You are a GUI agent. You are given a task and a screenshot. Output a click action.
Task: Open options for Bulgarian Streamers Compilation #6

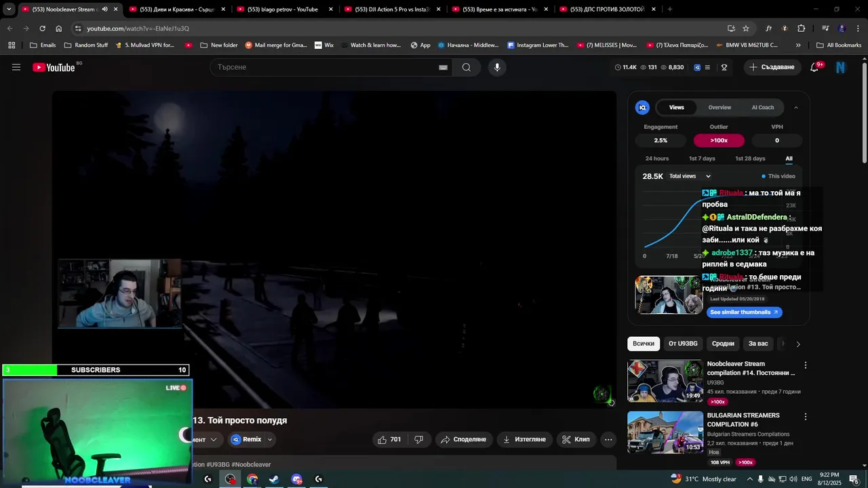pyautogui.click(x=806, y=416)
